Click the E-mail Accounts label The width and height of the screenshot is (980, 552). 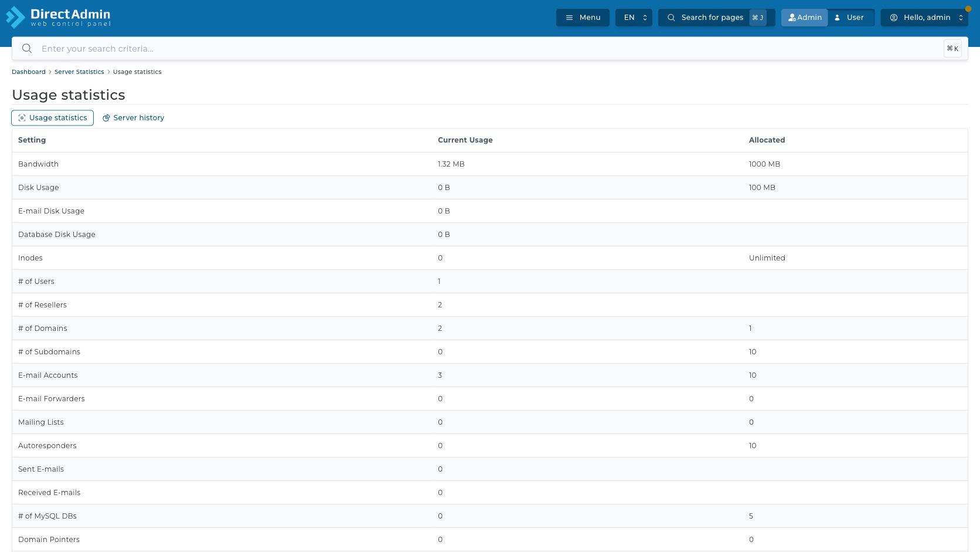pyautogui.click(x=48, y=375)
